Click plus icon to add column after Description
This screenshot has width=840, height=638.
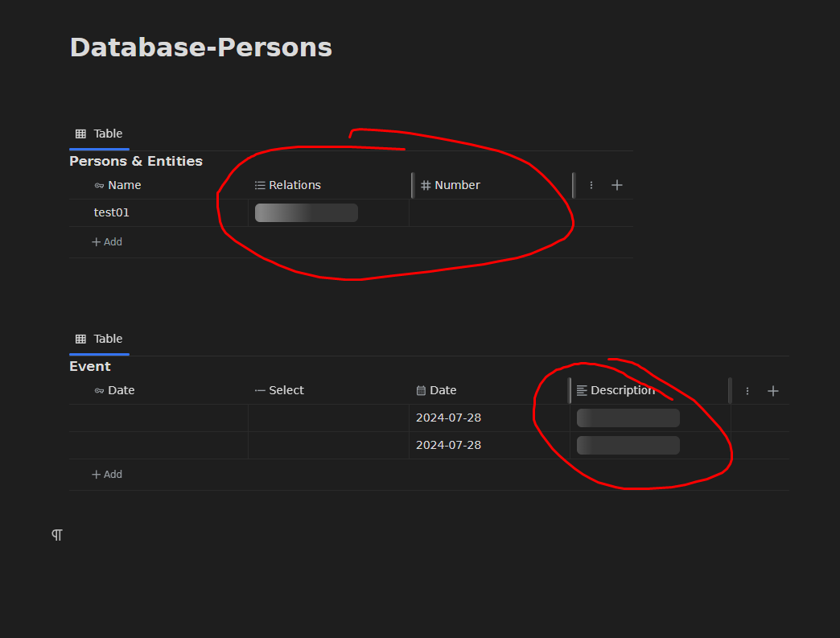(x=773, y=391)
